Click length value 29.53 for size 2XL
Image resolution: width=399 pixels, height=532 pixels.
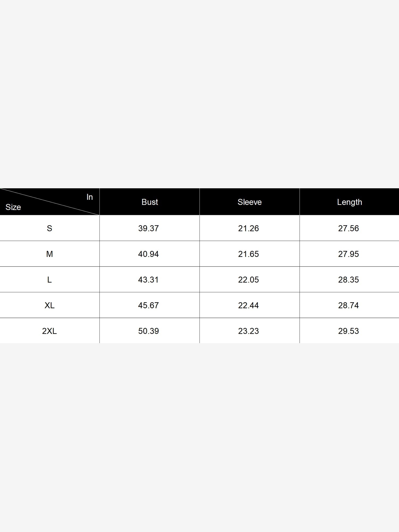348,331
